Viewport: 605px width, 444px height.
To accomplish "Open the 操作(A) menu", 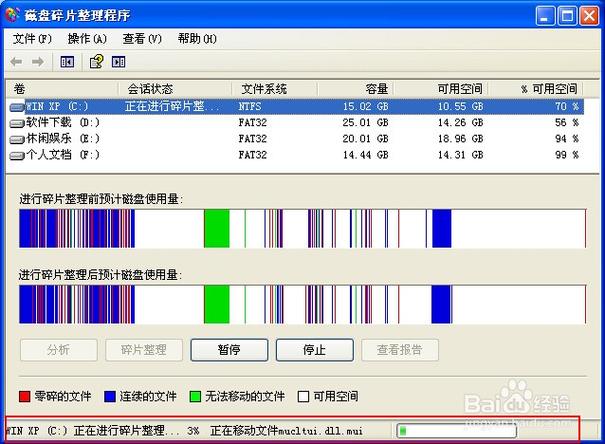I will (x=87, y=39).
